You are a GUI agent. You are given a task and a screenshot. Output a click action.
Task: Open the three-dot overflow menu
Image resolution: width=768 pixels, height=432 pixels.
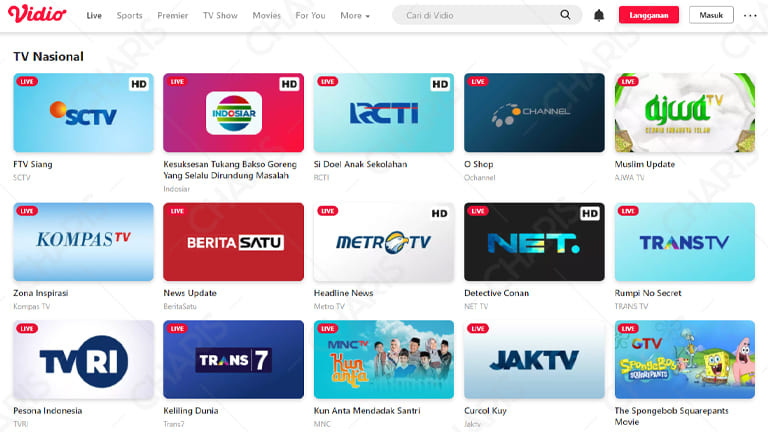(750, 16)
